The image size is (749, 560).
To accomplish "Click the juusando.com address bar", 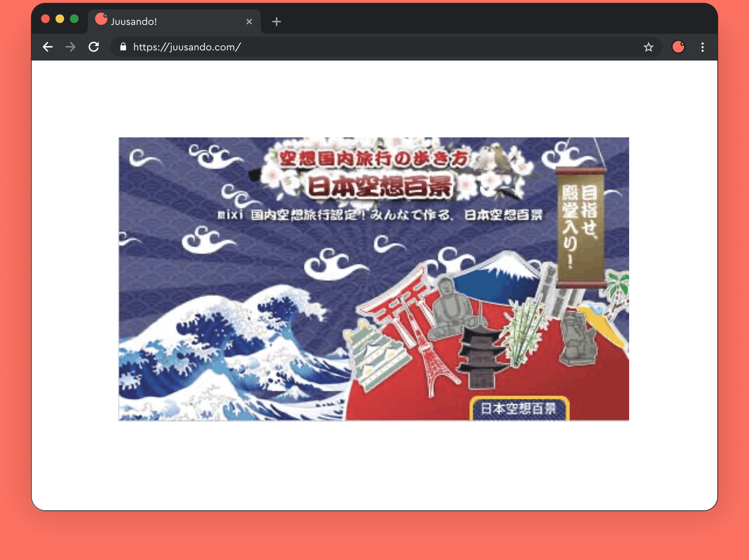I will [351, 47].
